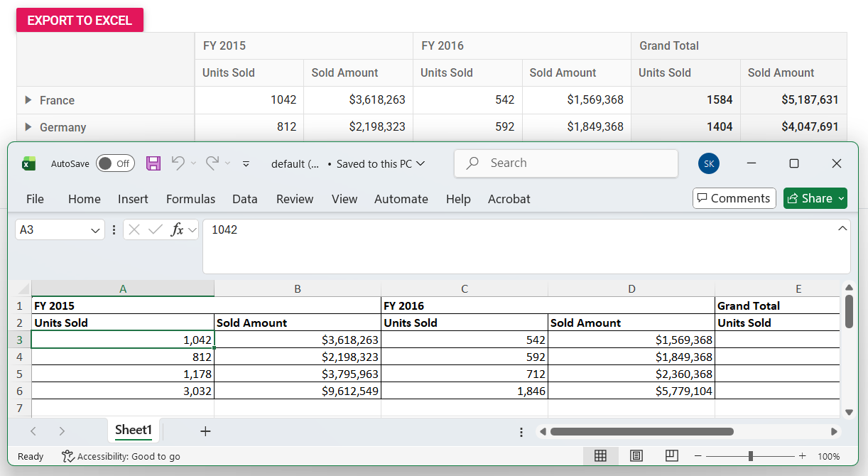Switch to the Formulas ribbon tab

point(190,199)
